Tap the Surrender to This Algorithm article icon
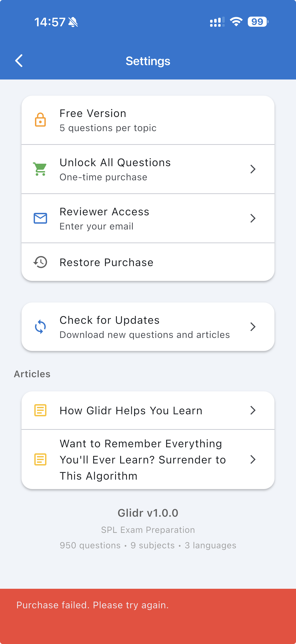 coord(40,459)
